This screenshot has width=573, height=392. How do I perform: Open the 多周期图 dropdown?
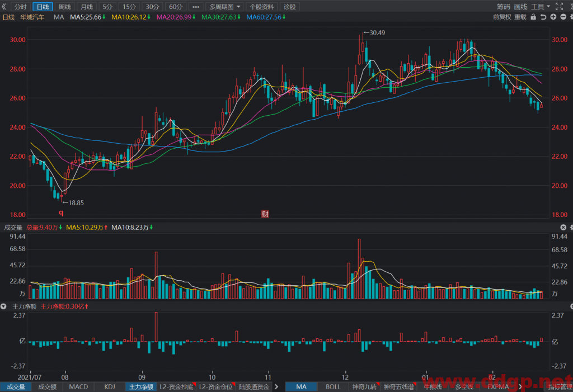pos(224,7)
